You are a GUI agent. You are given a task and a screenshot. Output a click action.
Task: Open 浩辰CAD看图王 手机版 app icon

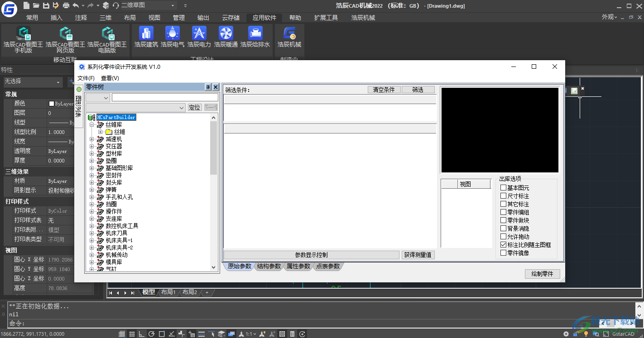click(24, 33)
